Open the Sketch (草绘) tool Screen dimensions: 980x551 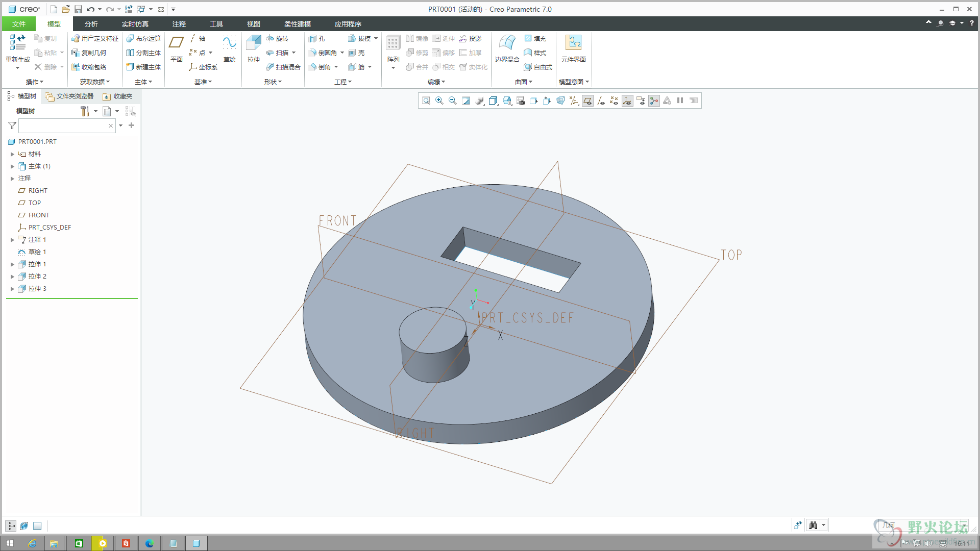tap(230, 49)
